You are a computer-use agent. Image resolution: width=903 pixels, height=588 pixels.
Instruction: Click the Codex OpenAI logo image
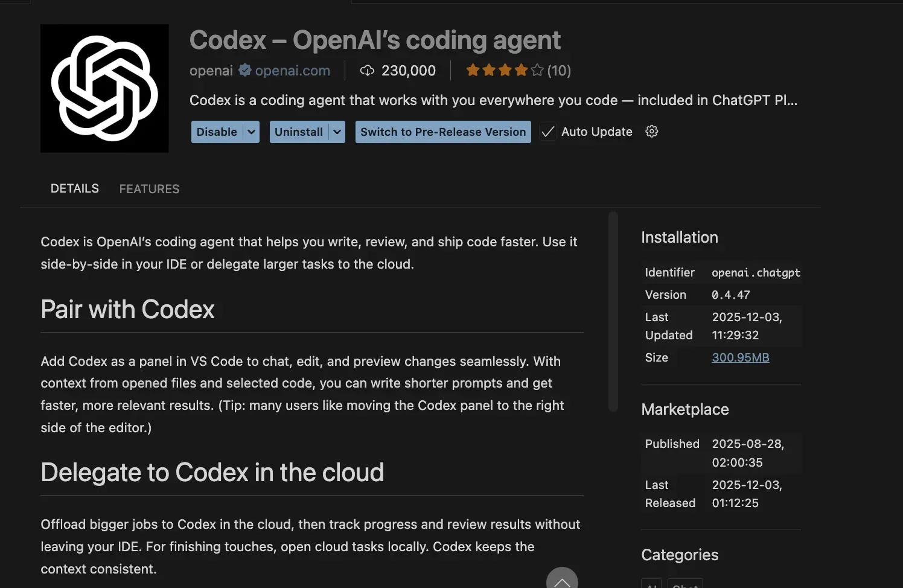[104, 88]
